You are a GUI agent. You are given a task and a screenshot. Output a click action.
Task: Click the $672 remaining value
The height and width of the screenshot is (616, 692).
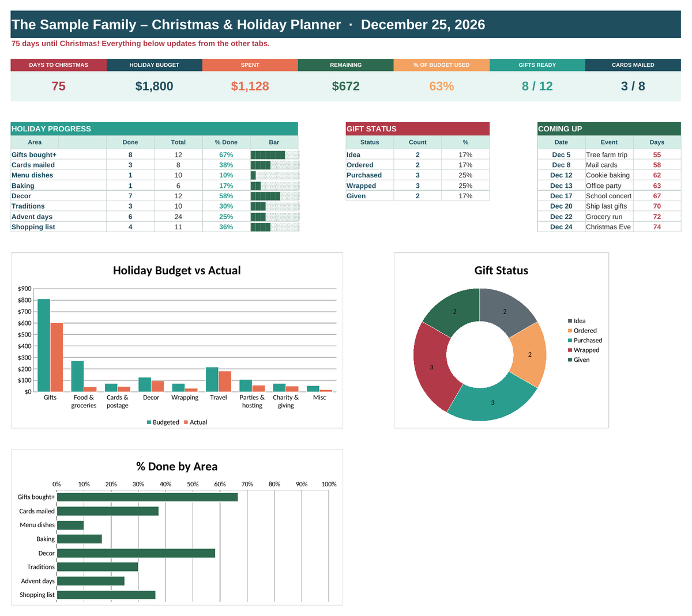click(346, 86)
